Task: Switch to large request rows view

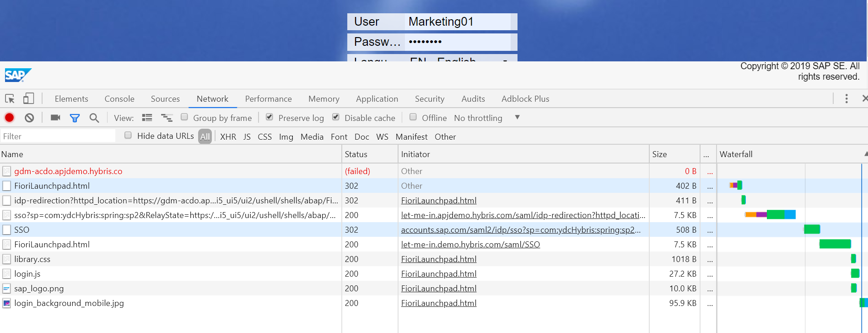Action: click(147, 118)
